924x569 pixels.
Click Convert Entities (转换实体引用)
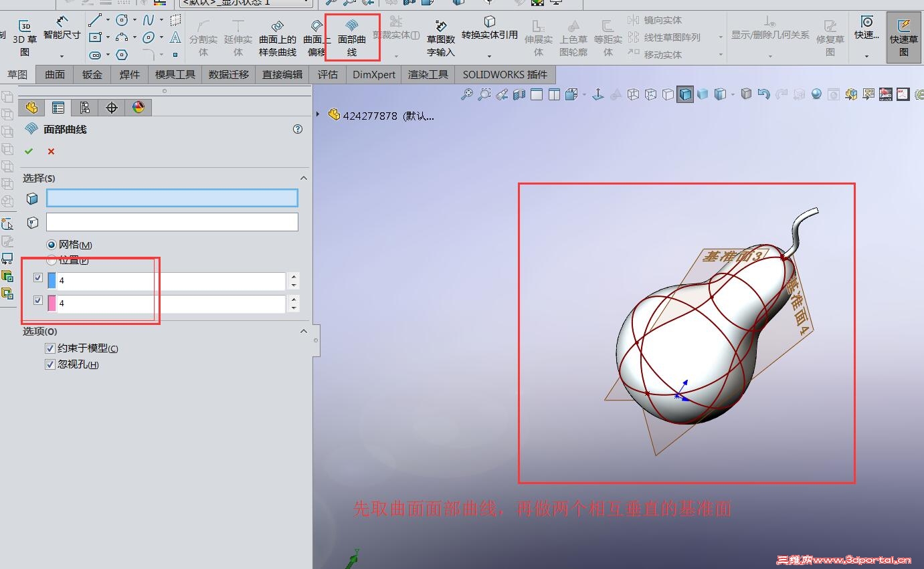point(490,28)
